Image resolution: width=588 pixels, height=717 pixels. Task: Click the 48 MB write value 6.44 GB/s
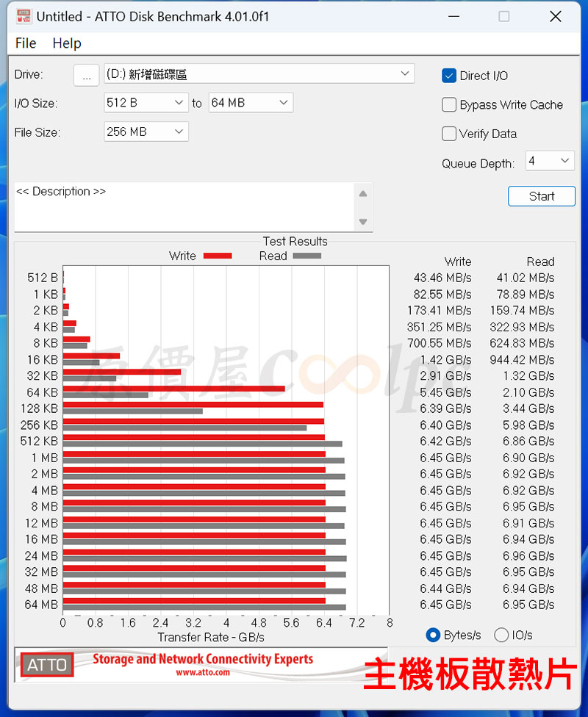click(445, 588)
